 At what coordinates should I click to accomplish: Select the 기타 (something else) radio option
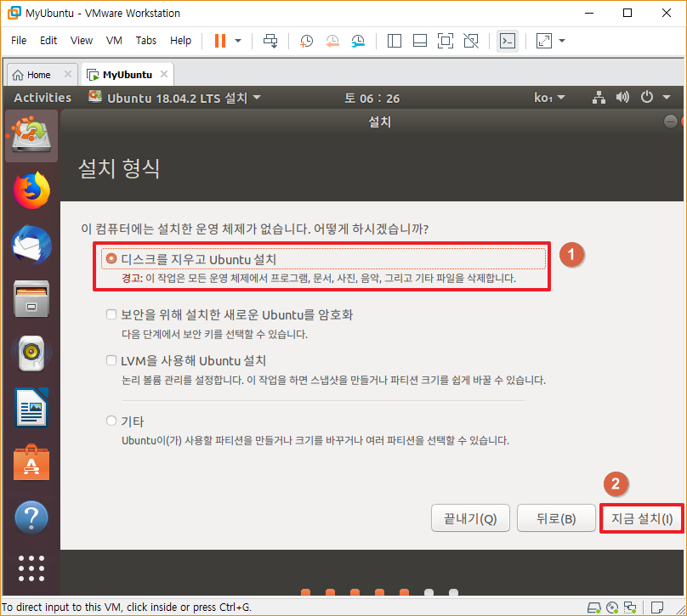pos(111,421)
